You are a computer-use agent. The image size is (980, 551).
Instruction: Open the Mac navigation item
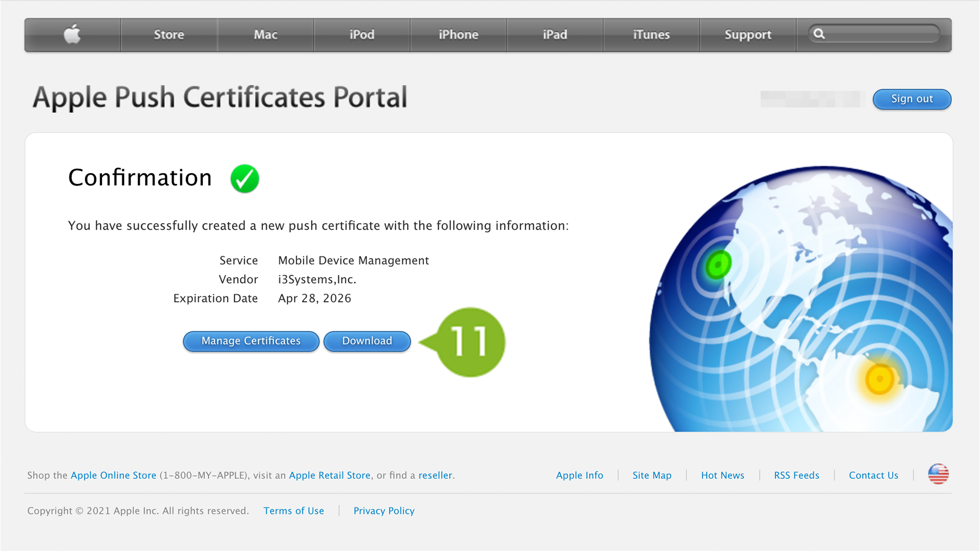265,35
